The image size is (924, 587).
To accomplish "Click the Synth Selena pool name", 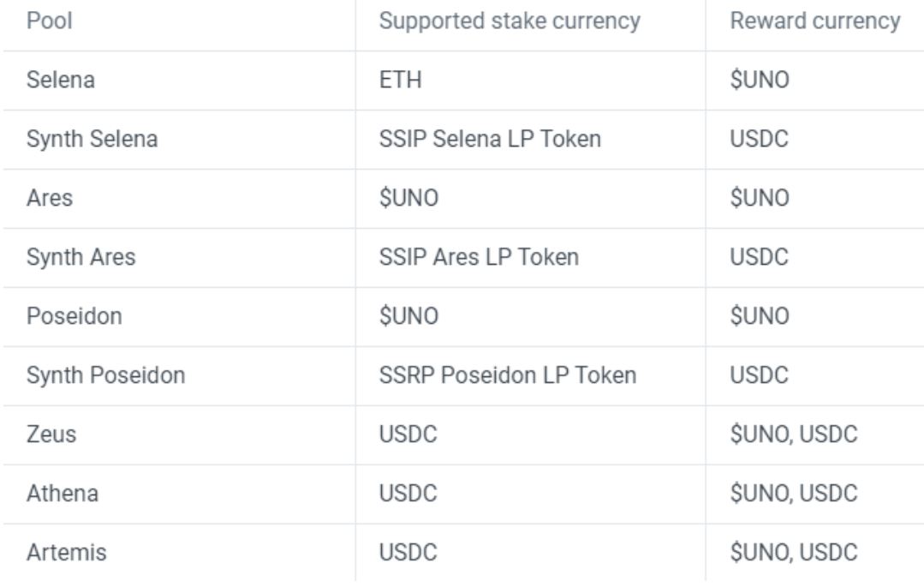I will click(92, 139).
